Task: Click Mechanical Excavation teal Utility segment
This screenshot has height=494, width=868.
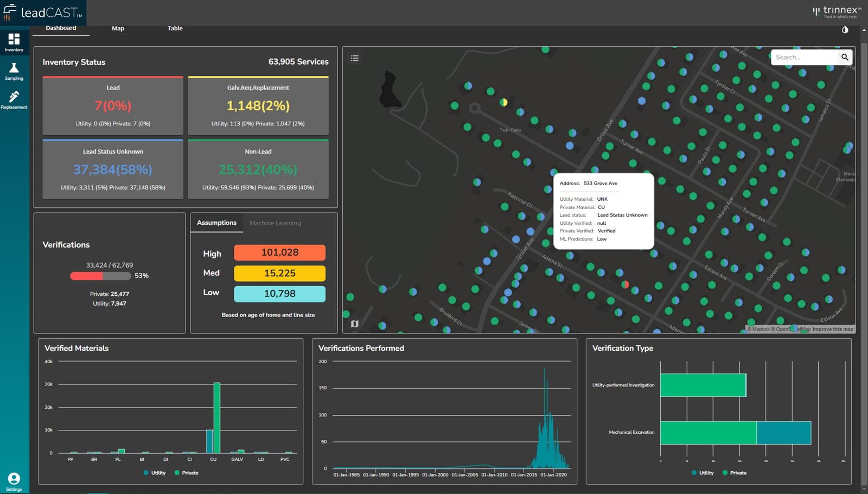Action: (x=784, y=433)
